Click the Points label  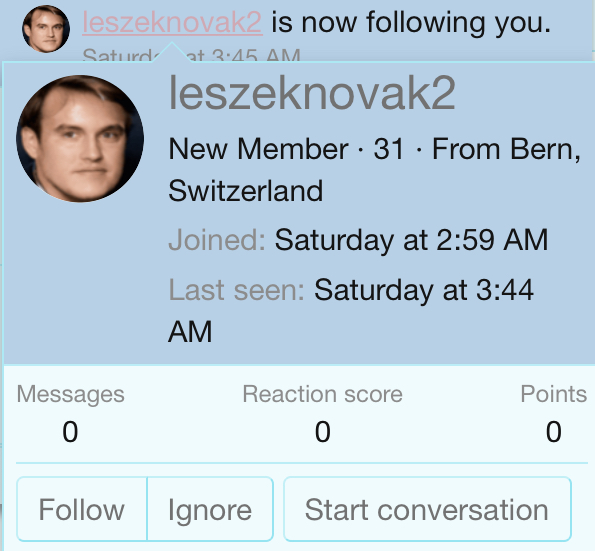coord(554,394)
